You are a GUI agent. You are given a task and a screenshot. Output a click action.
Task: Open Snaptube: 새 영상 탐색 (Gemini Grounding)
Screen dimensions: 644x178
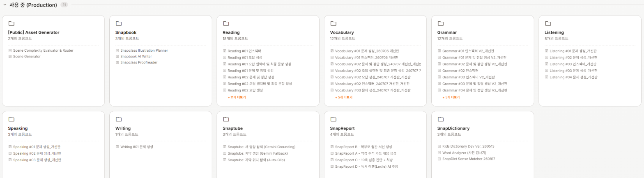[x=262, y=147]
